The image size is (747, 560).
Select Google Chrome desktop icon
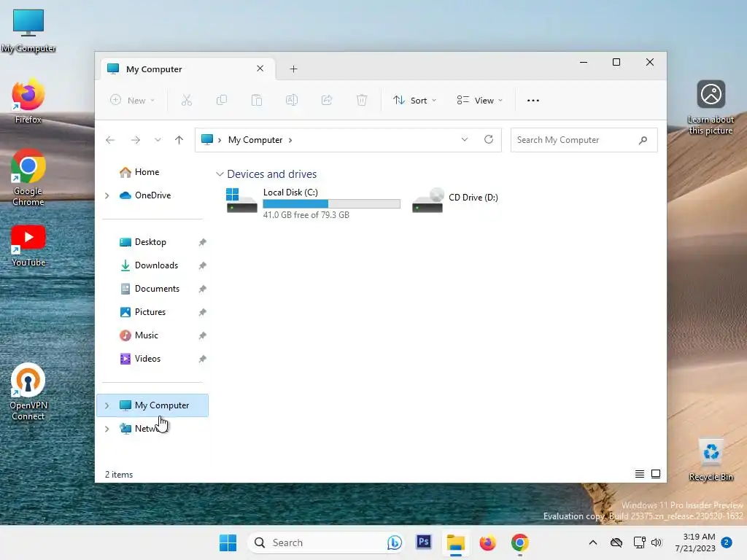click(x=28, y=178)
